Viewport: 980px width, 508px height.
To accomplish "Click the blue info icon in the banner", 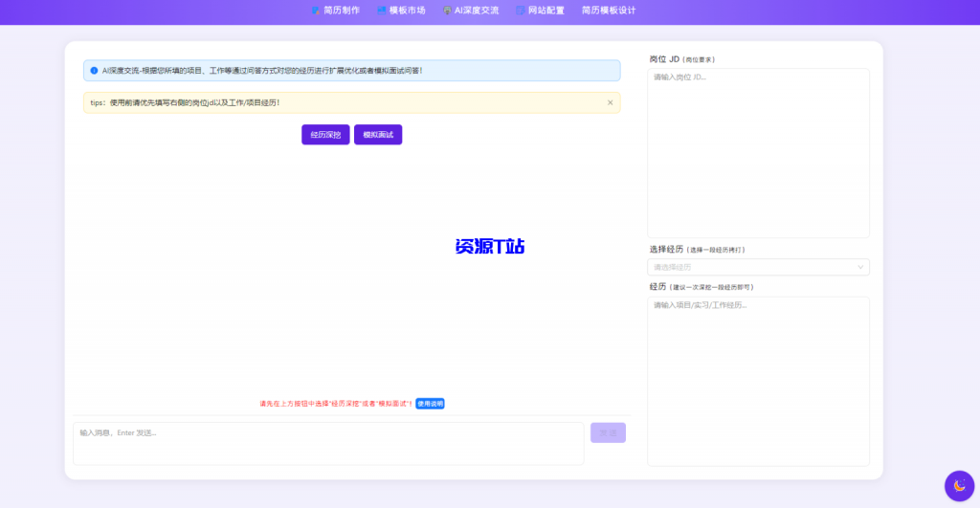I will click(x=94, y=71).
